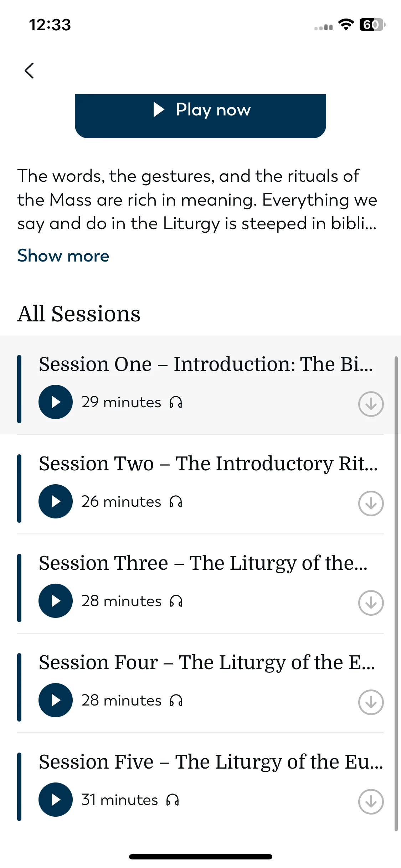Play Session One audio
Screen dimensions: 401x868
pos(56,402)
